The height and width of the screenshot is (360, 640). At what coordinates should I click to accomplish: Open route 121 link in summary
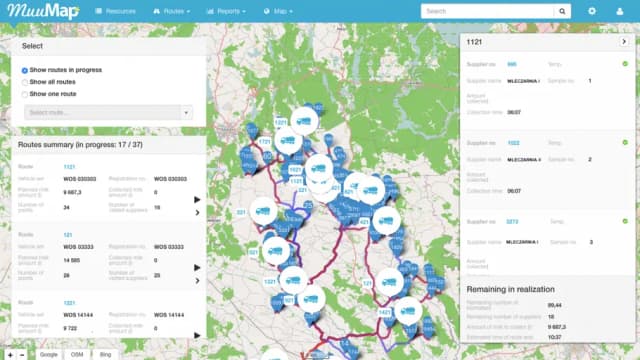coord(68,235)
